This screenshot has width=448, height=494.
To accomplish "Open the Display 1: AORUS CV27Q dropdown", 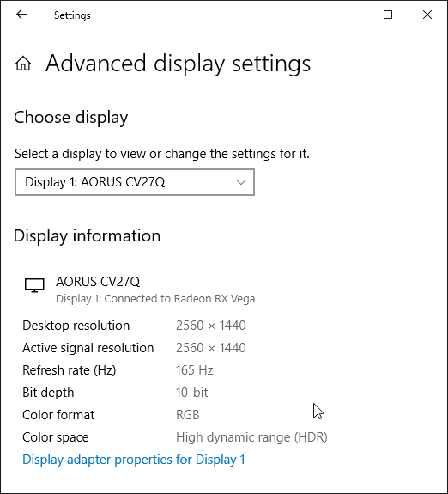I will [x=135, y=182].
